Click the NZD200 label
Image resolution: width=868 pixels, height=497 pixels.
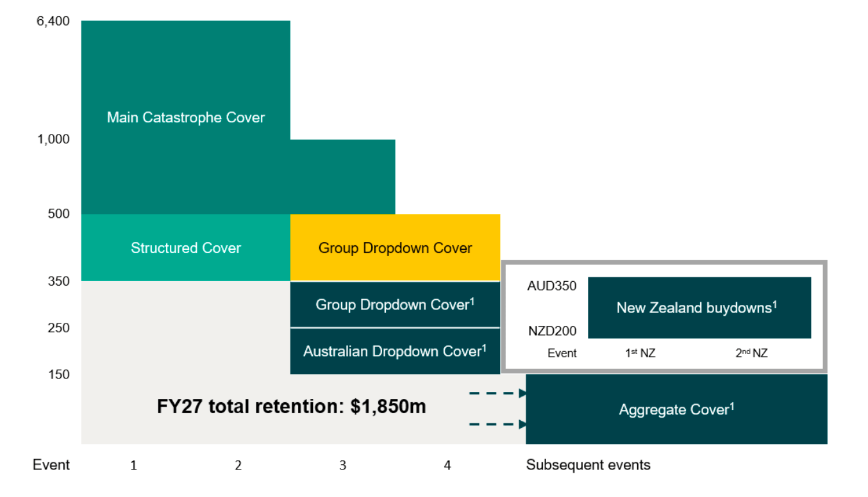552,331
